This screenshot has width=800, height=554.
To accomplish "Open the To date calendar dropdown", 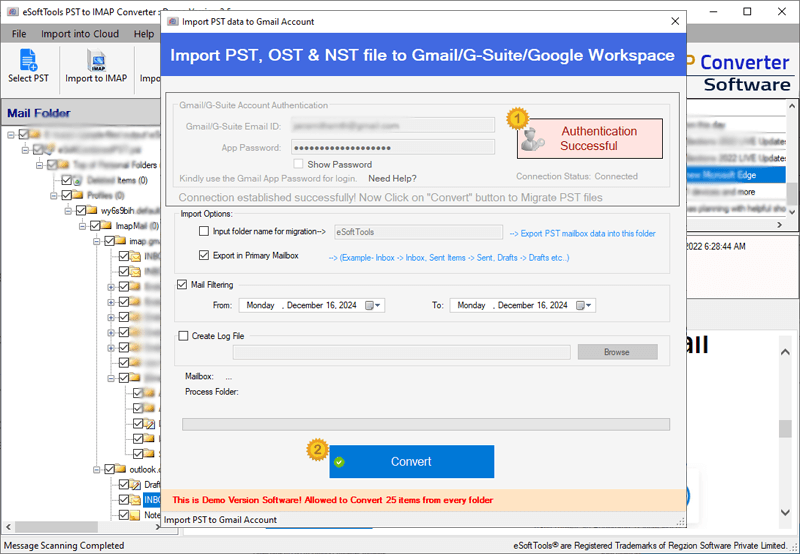I will (584, 306).
